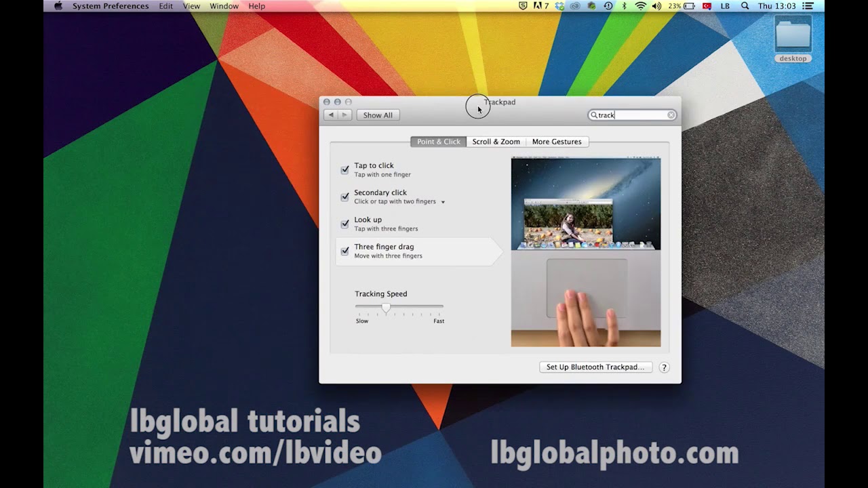
Task: Disable Tap to click checkbox
Action: (344, 169)
